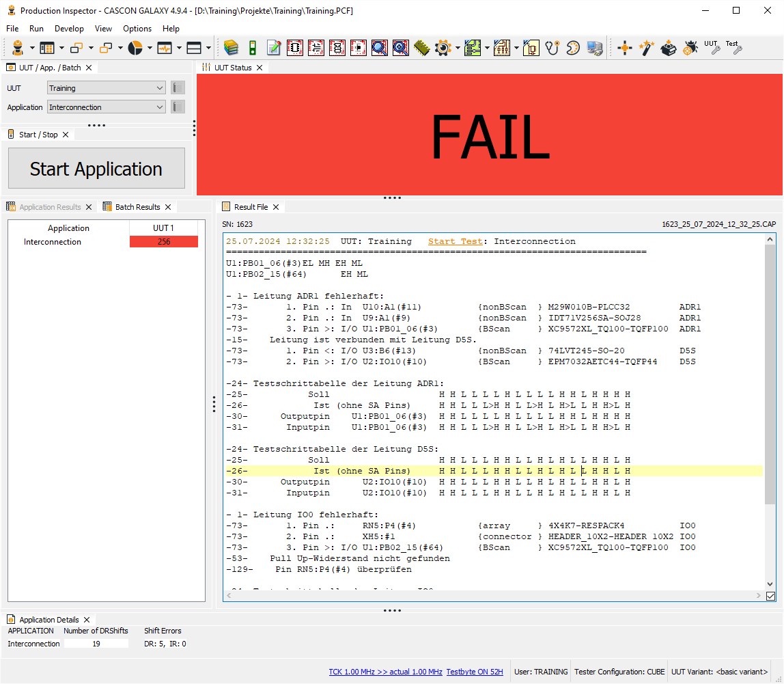784x684 pixels.
Task: Click the magic wand wizard icon
Action: click(646, 48)
